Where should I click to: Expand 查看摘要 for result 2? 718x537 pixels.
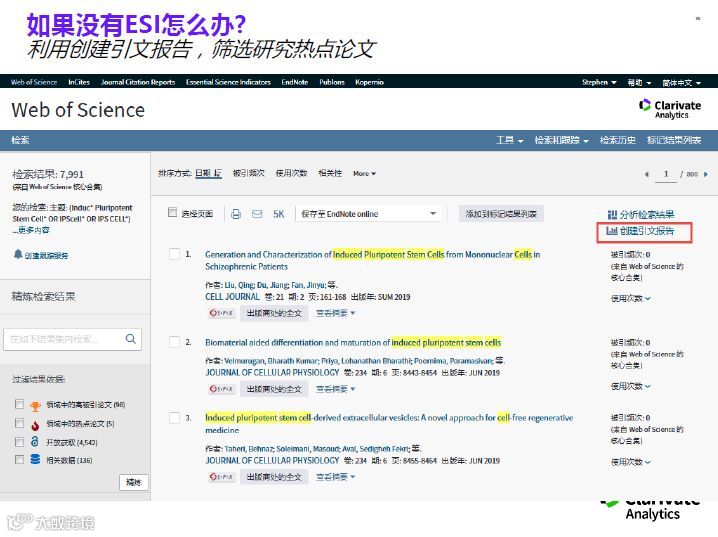(x=336, y=389)
